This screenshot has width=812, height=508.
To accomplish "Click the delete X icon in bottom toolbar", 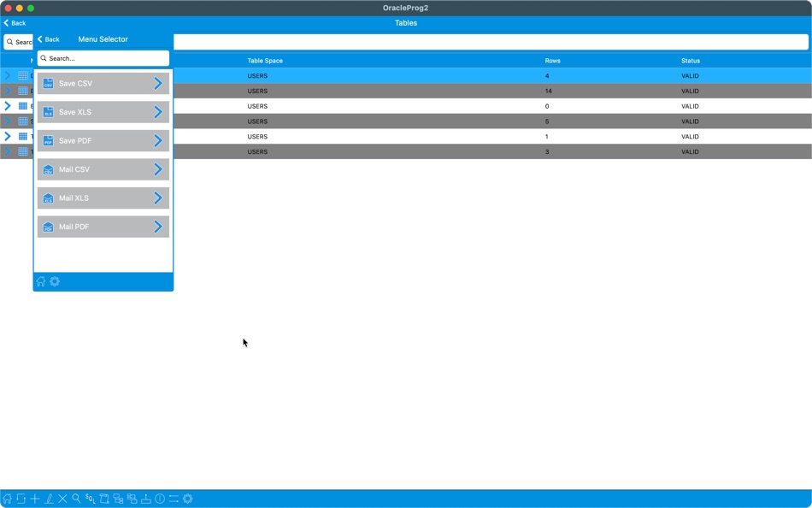I will pos(62,499).
